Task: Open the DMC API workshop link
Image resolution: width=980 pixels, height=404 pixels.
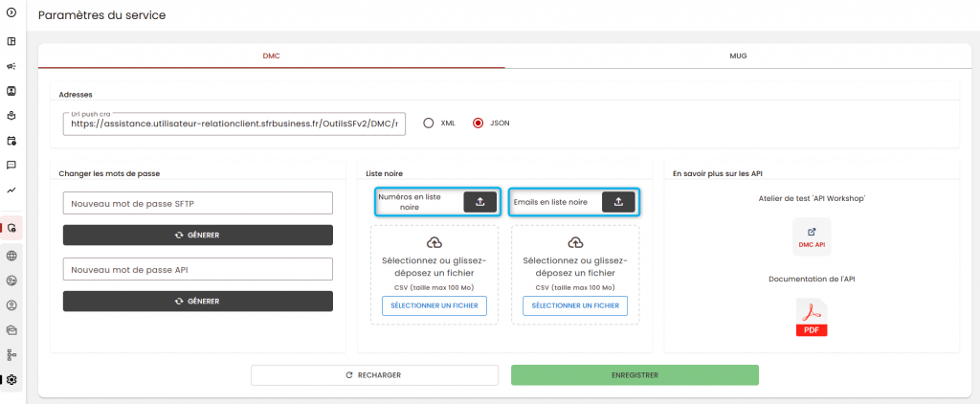Action: pyautogui.click(x=812, y=237)
